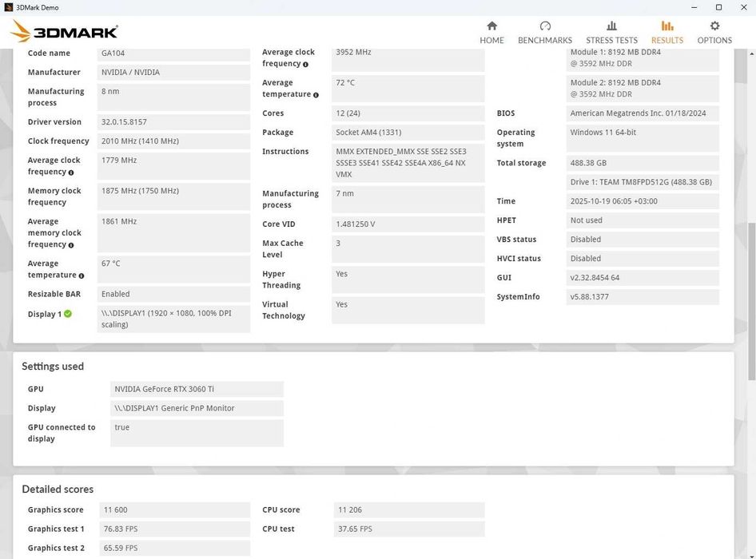Click SystemInfo version v5.88.1377
Viewport: 756px width, 559px height.
[x=643, y=297]
